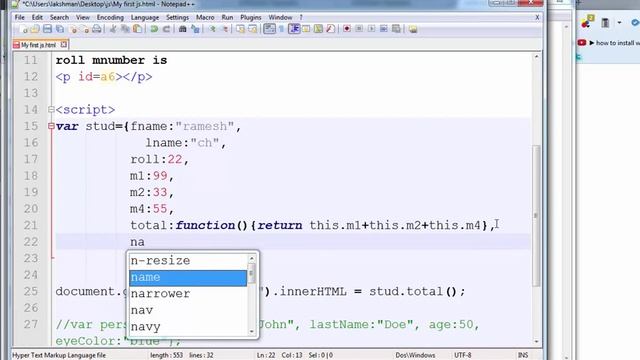Choose 'nav' in autocomplete list
The width and height of the screenshot is (640, 360).
pyautogui.click(x=188, y=310)
